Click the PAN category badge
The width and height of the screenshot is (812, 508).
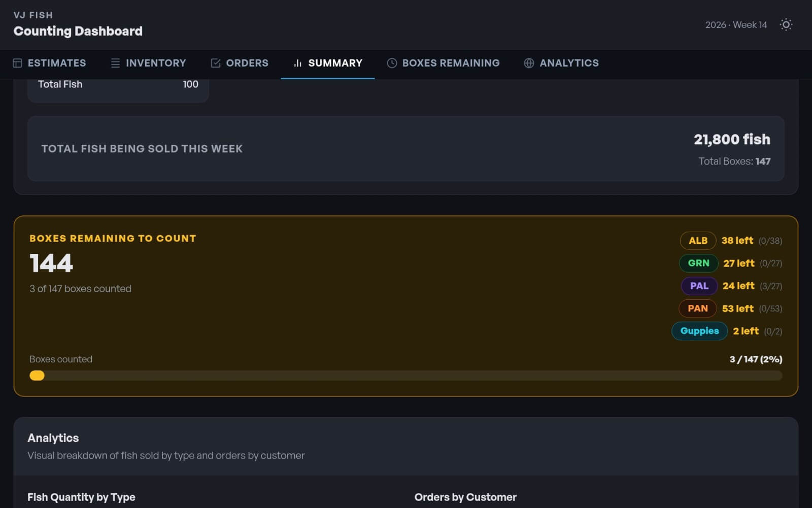point(697,308)
